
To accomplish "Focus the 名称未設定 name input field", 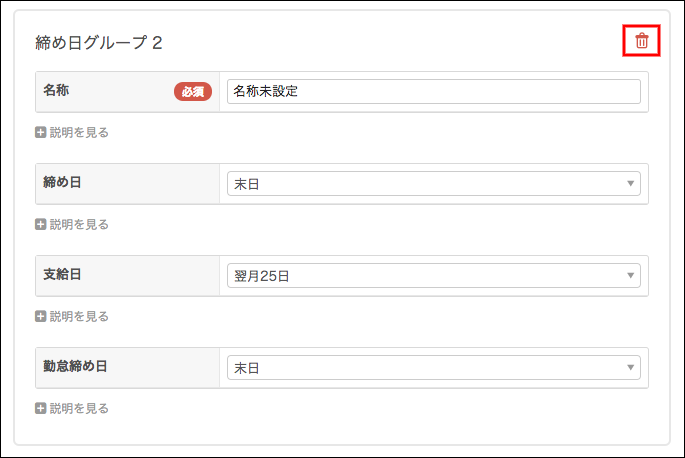I will [434, 91].
